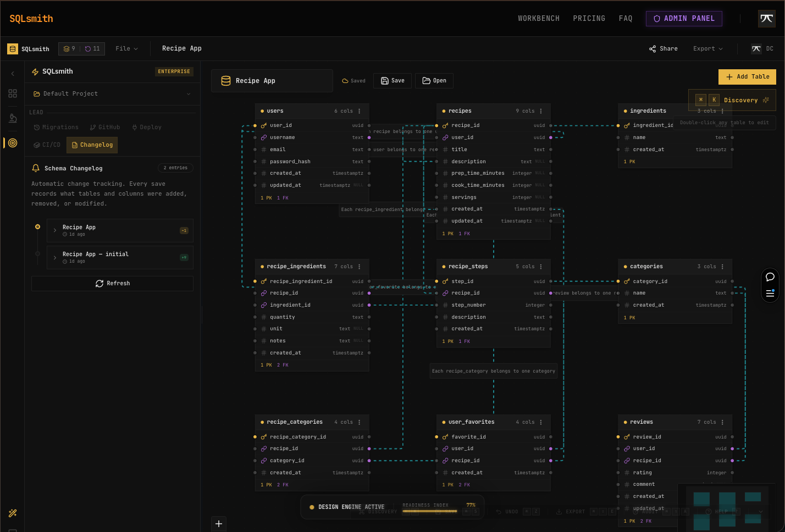Screen dimensions: 785x532
Task: Click the Readiness Index progress bar
Action: click(x=430, y=510)
